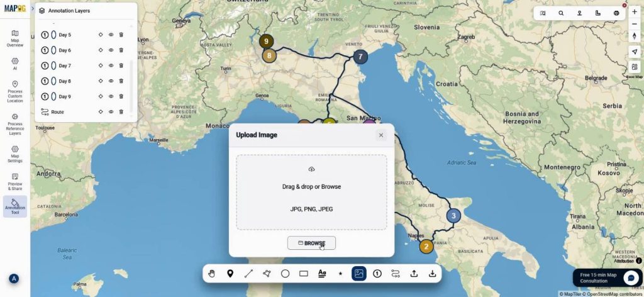
Task: Toggle visibility of Day 6 layer
Action: 111,50
